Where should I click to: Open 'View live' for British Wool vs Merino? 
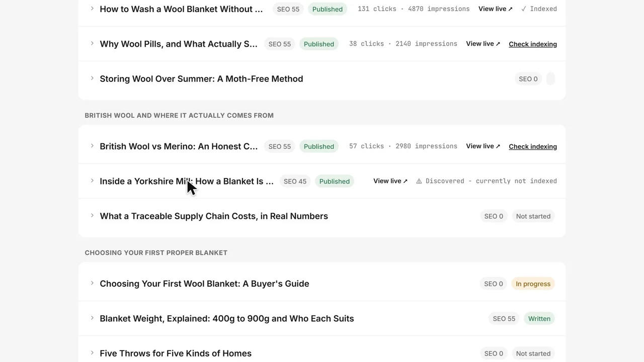coord(483,146)
